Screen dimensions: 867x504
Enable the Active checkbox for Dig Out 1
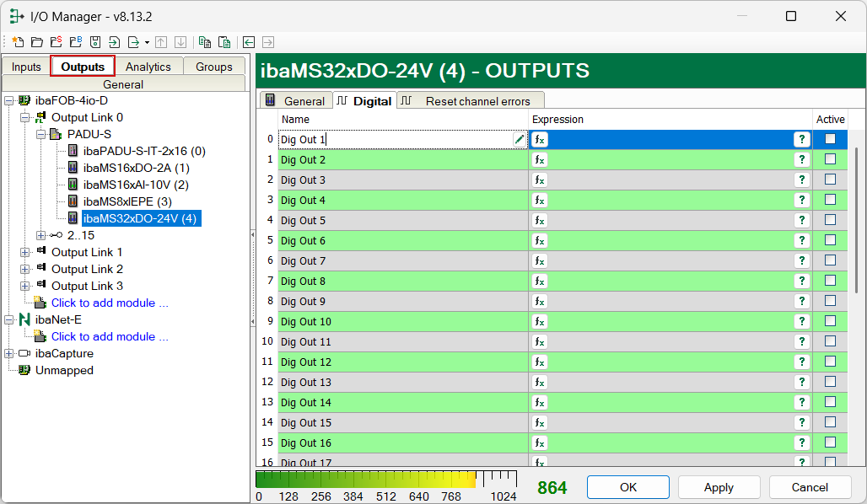point(830,139)
